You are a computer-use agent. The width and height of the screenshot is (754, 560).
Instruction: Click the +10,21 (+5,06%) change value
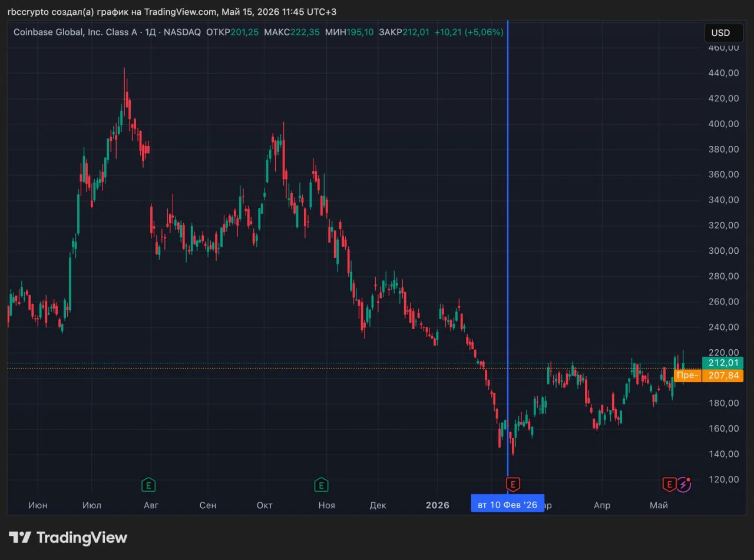(469, 32)
